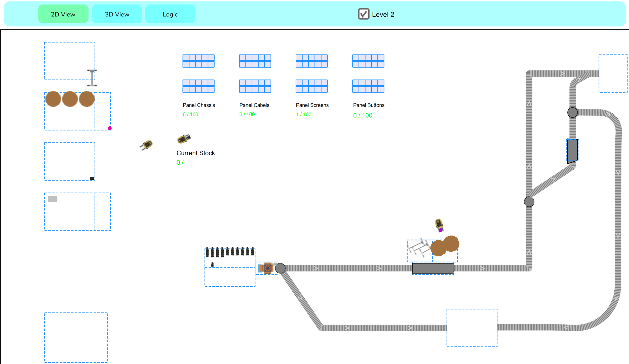This screenshot has height=364, width=629.
Task: Select the gray junction circle on the upper-right track
Action: 572,113
